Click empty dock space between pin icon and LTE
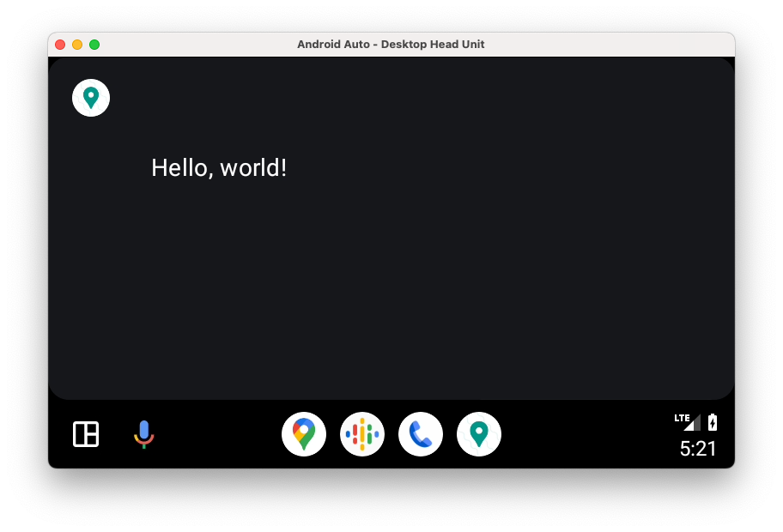This screenshot has width=783, height=532. click(584, 434)
